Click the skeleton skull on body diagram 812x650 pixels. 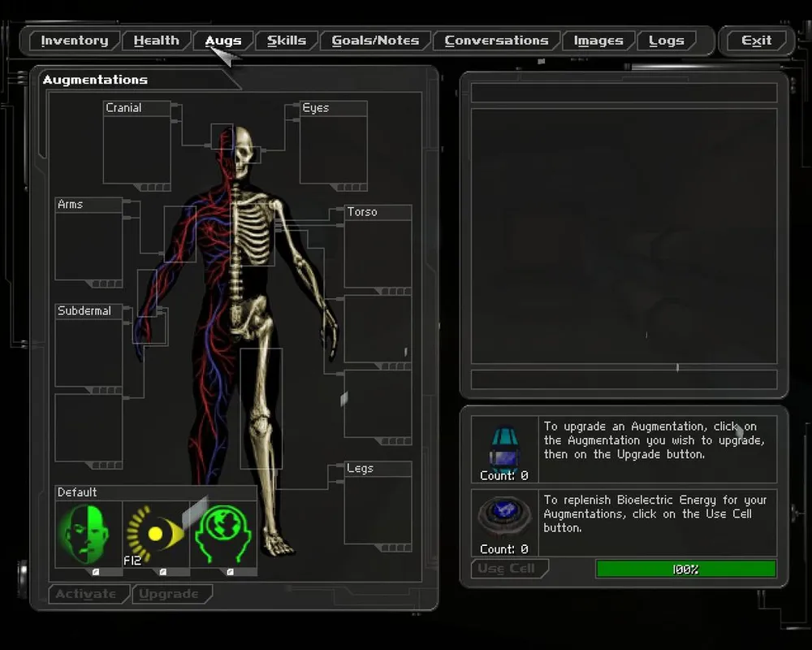click(x=242, y=153)
